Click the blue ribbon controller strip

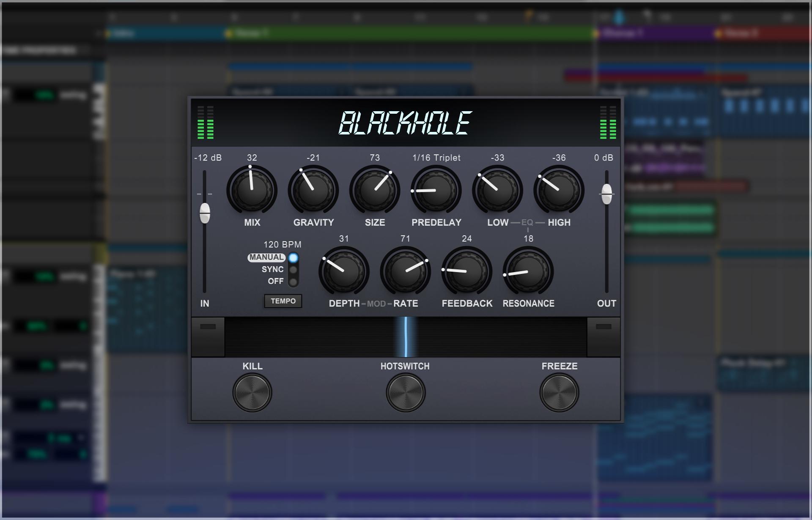coord(406,337)
